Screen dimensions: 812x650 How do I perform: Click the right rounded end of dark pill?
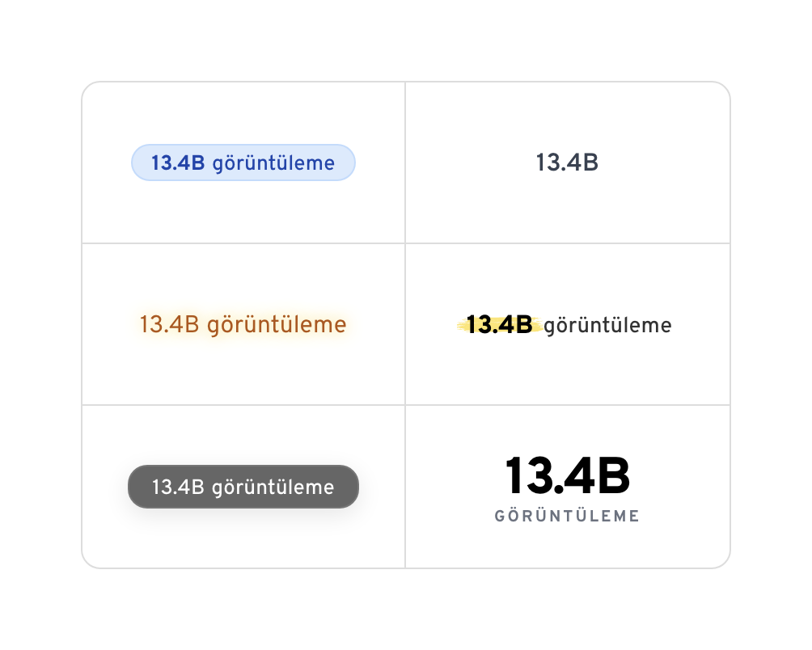click(349, 487)
